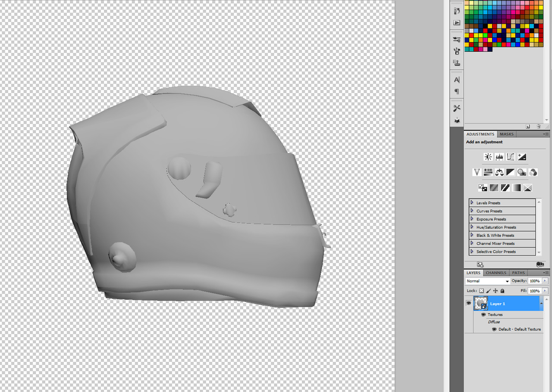Toggle lock image pixels brush icon
The width and height of the screenshot is (552, 392).
click(x=489, y=291)
